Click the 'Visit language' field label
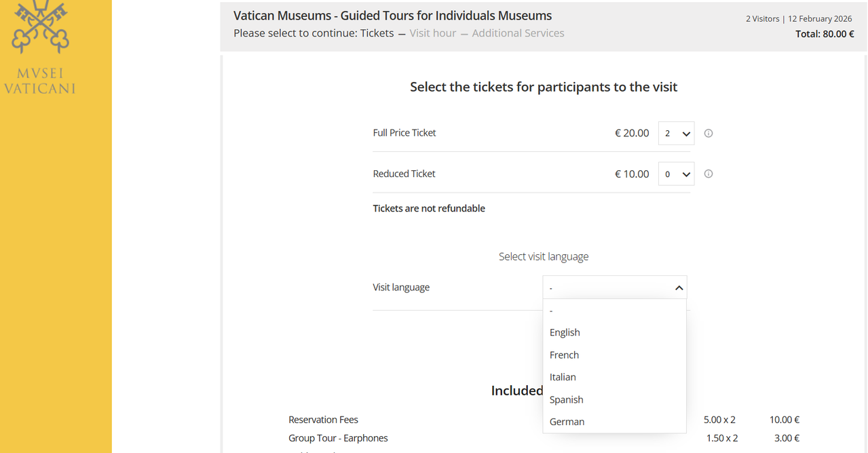868x453 pixels. point(401,288)
